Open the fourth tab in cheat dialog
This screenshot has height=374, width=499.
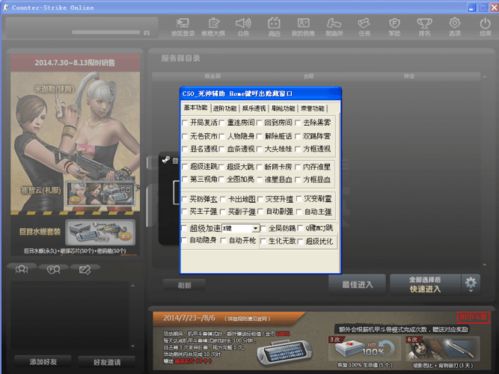(283, 108)
